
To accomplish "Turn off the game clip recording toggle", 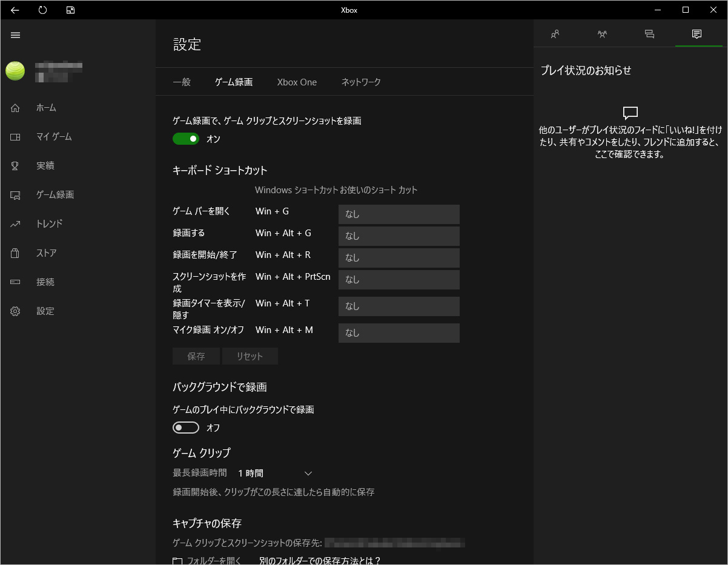I will click(186, 139).
